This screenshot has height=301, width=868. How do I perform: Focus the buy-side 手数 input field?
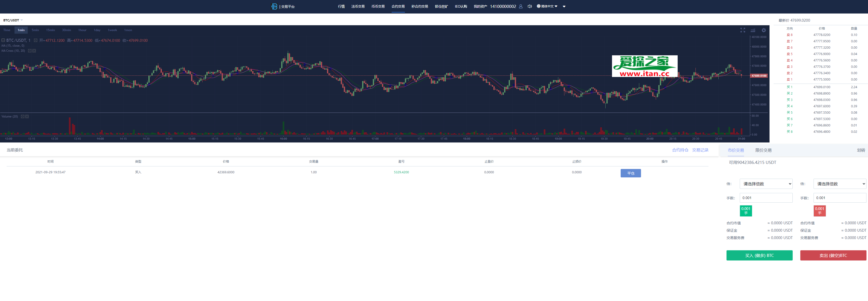tap(766, 198)
